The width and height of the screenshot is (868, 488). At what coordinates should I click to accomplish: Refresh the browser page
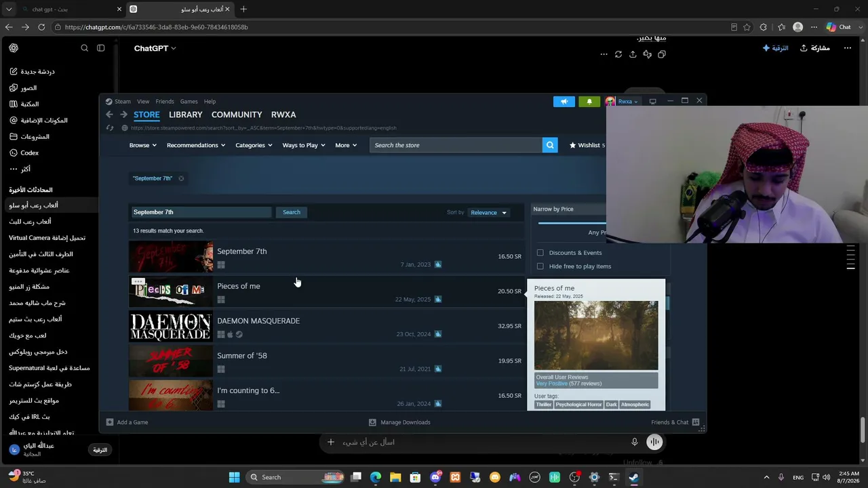41,27
